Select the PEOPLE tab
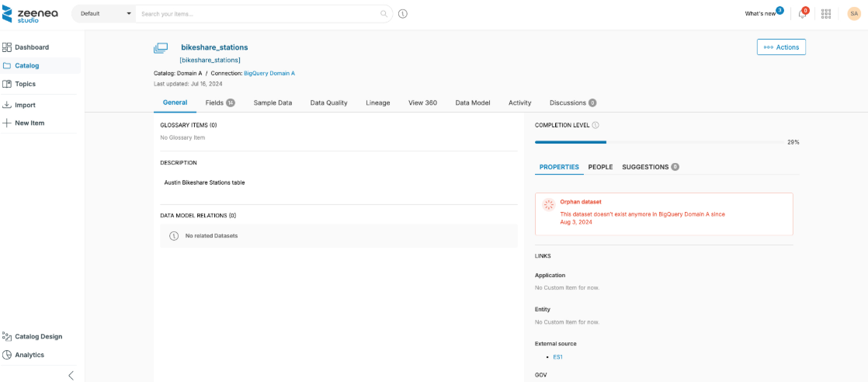The height and width of the screenshot is (382, 868). 600,167
